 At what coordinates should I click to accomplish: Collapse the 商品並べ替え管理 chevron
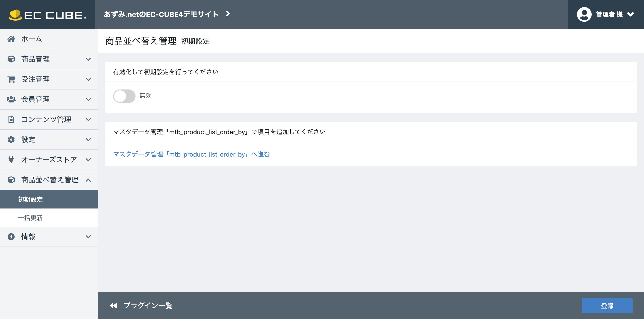coord(88,180)
